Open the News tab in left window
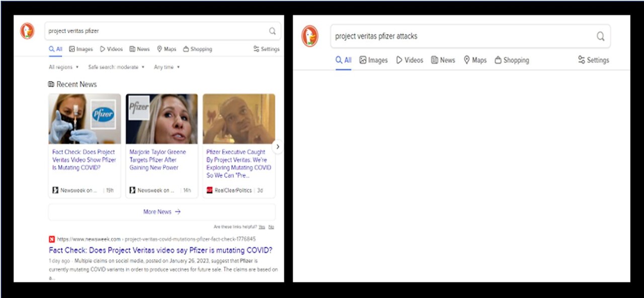Image resolution: width=644 pixels, height=298 pixels. point(139,49)
